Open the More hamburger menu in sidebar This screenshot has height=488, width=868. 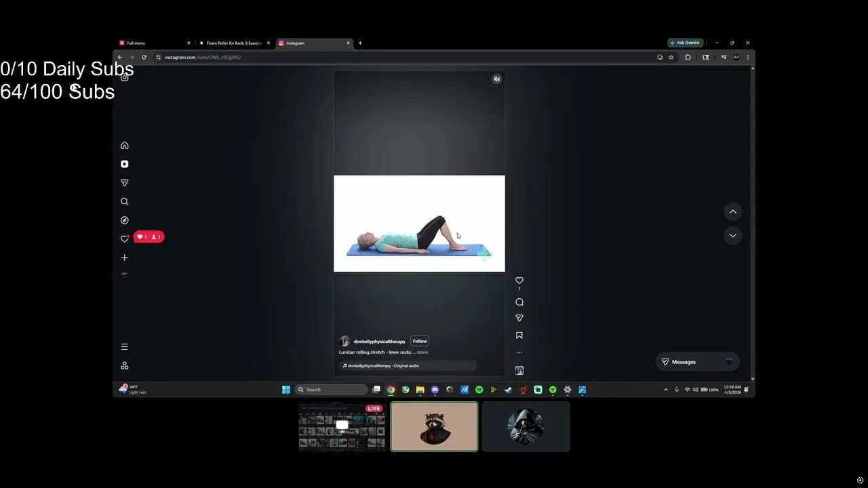point(124,346)
